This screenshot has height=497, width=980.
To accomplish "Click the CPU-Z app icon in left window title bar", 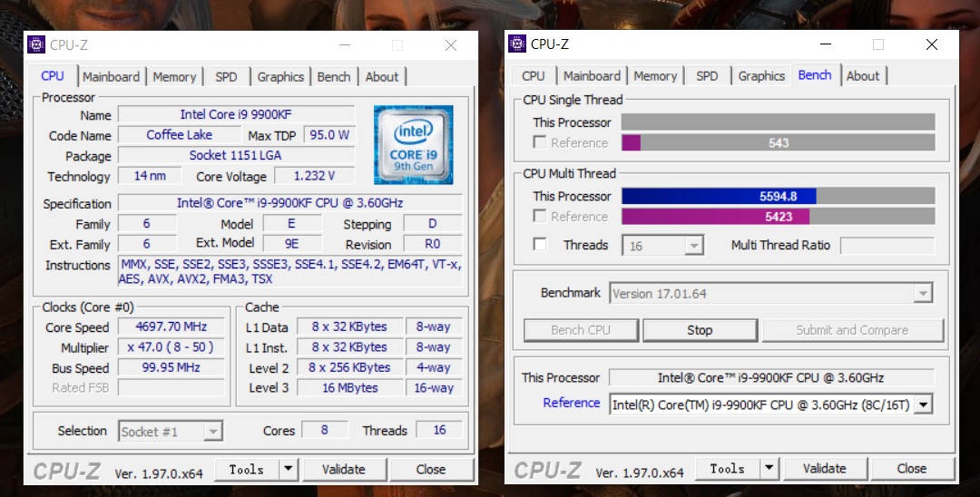I will (x=36, y=45).
